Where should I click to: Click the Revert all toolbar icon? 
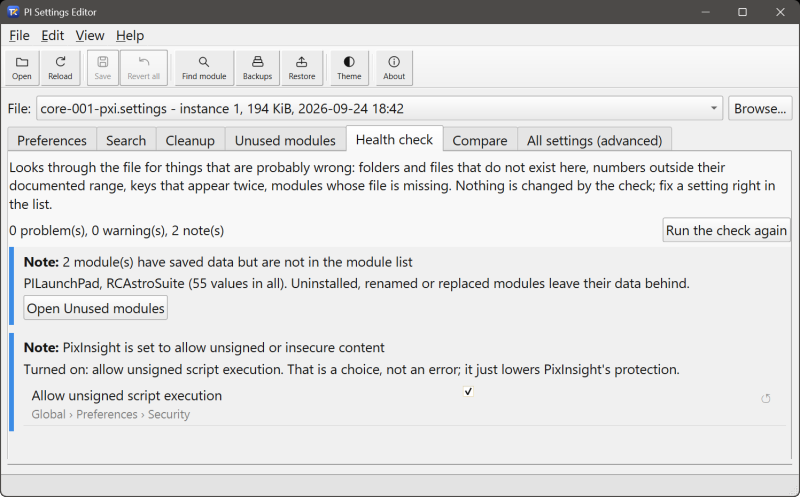tap(144, 68)
